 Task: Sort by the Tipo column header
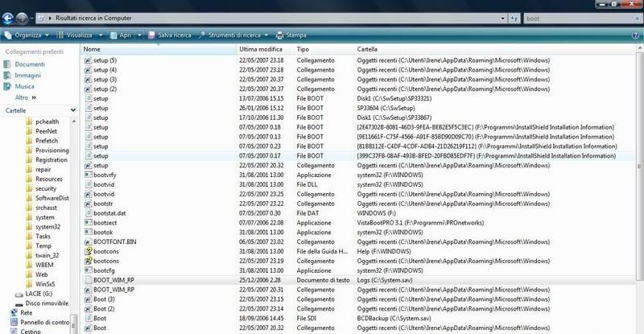(324, 49)
